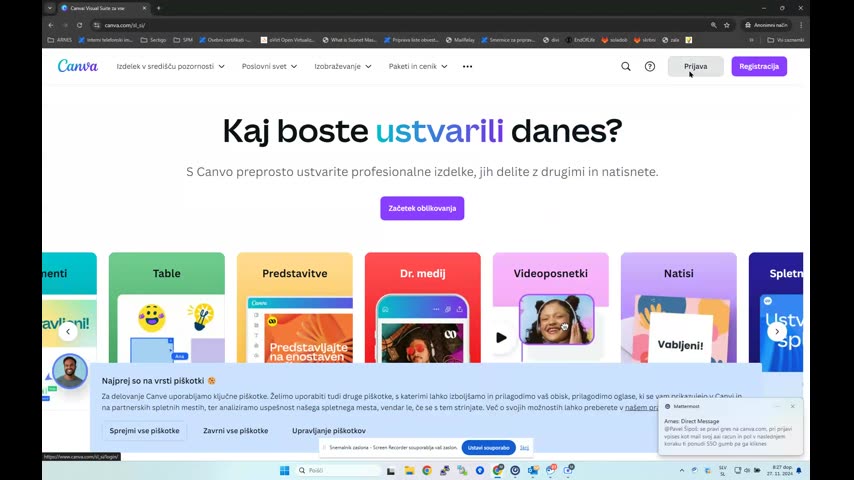Screen dimensions: 854x480
Task: Open the notification bell in system tray
Action: pyautogui.click(x=799, y=470)
